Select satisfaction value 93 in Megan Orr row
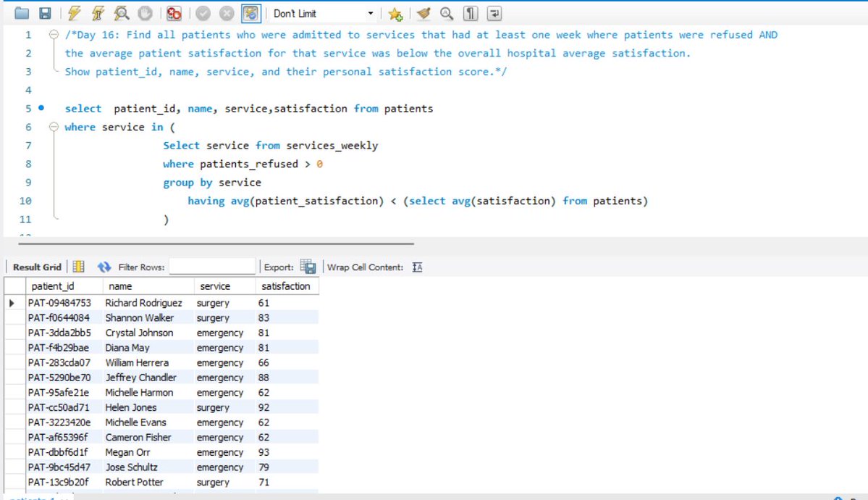Screen dimensions: 868x500 pos(287,453)
